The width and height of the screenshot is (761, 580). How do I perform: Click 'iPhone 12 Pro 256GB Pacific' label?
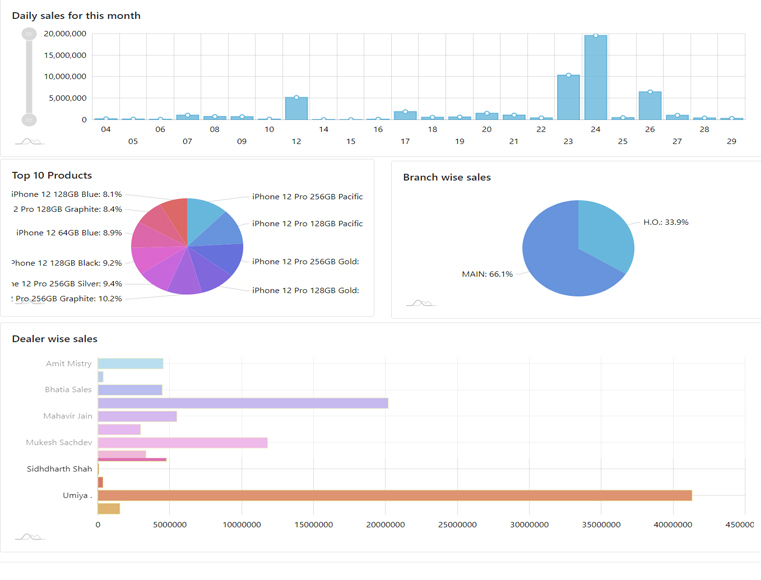pos(307,197)
